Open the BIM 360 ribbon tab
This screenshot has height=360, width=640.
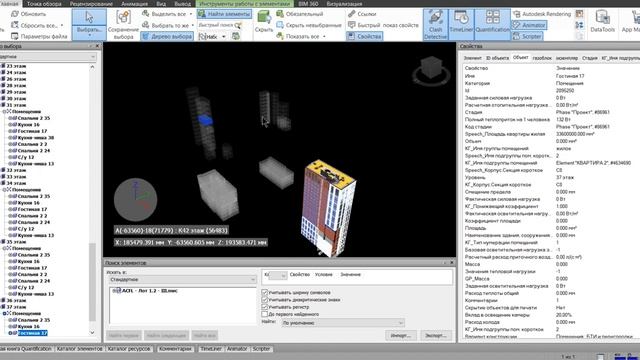(308, 4)
